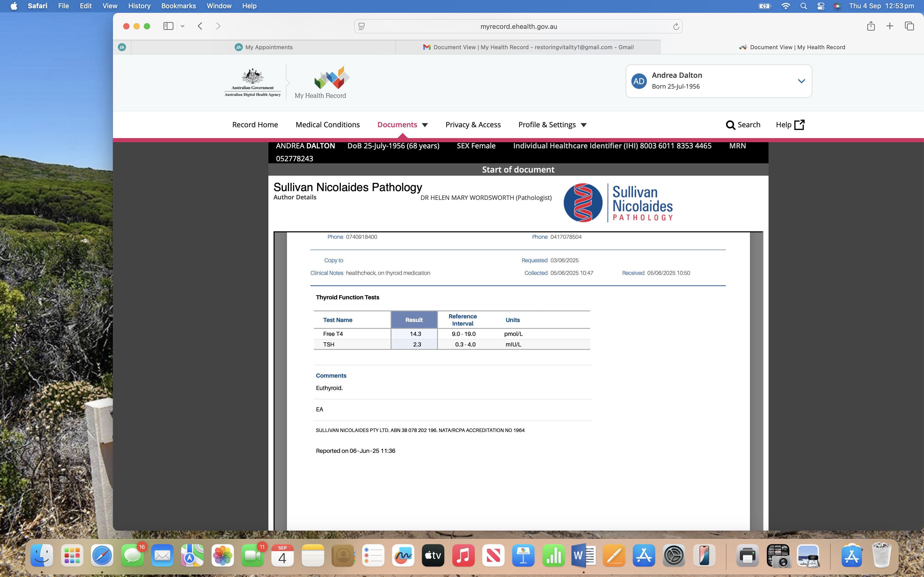Click the Share icon in Safari toolbar
This screenshot has height=577, width=924.
871,26
